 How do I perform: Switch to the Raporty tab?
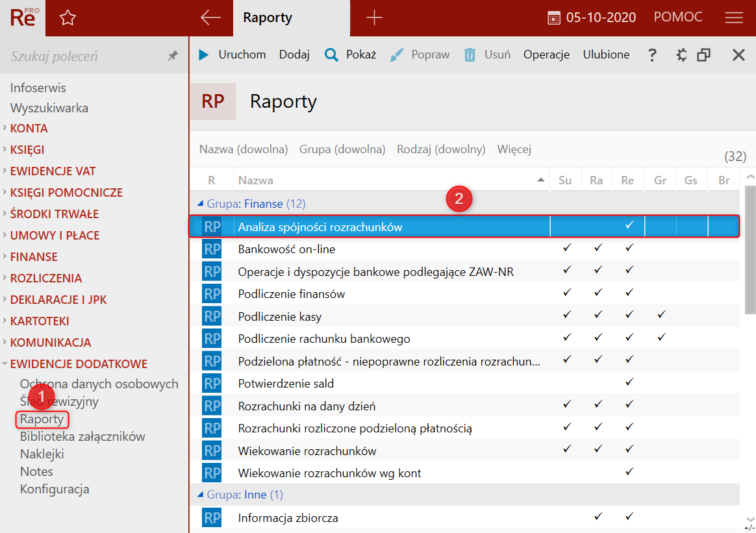268,18
